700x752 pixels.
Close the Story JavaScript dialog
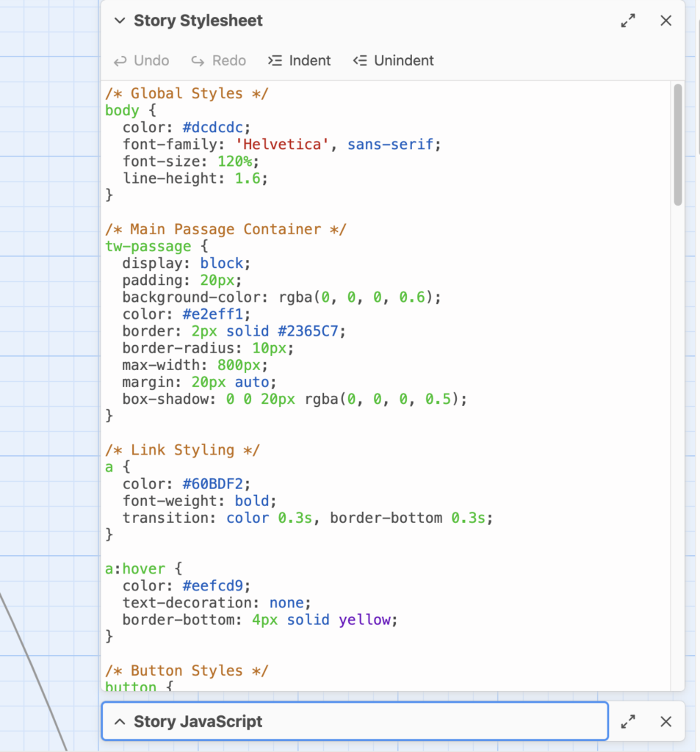(666, 721)
